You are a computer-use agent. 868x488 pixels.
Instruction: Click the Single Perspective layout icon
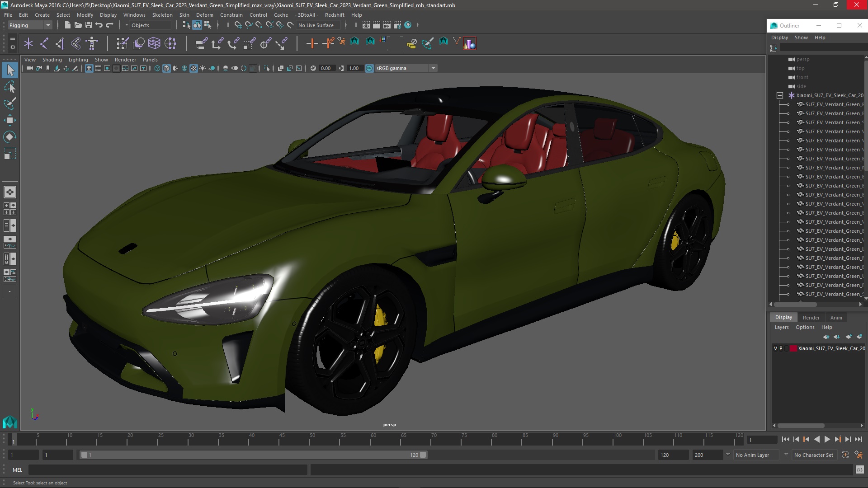pos(9,192)
